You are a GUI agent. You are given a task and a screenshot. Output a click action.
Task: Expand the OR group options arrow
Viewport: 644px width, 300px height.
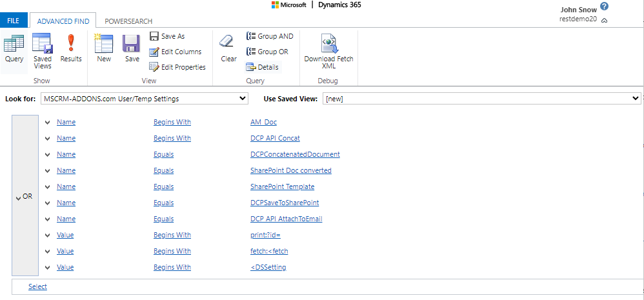(17, 198)
